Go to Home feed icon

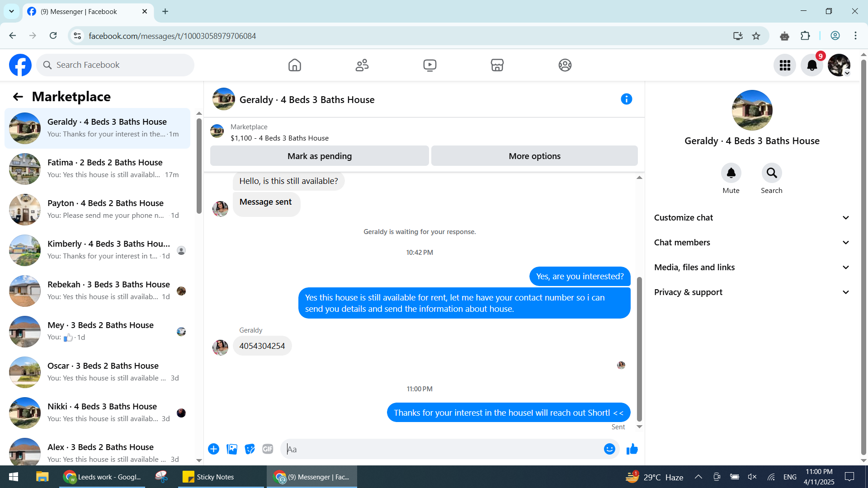295,65
